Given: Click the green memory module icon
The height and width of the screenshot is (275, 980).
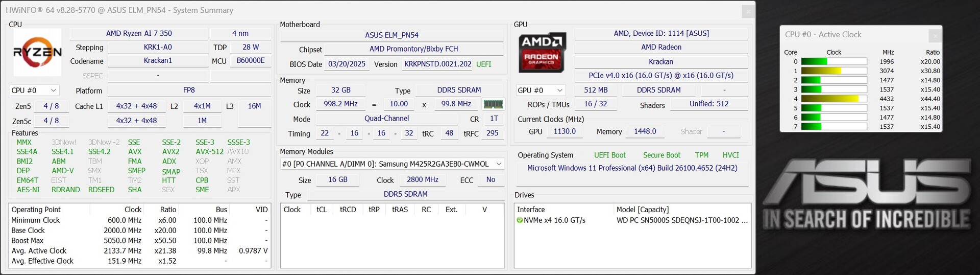Looking at the screenshot, I should pyautogui.click(x=493, y=104).
